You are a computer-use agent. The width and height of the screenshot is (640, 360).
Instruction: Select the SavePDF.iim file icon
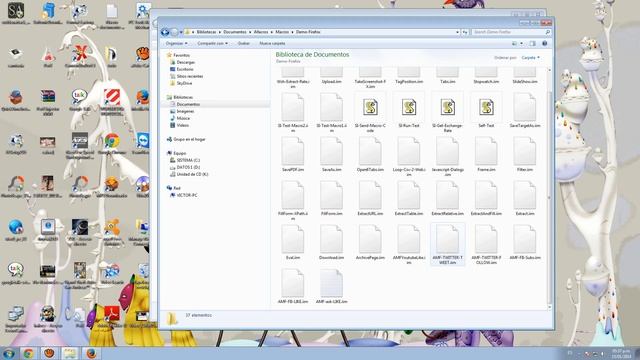(x=293, y=151)
